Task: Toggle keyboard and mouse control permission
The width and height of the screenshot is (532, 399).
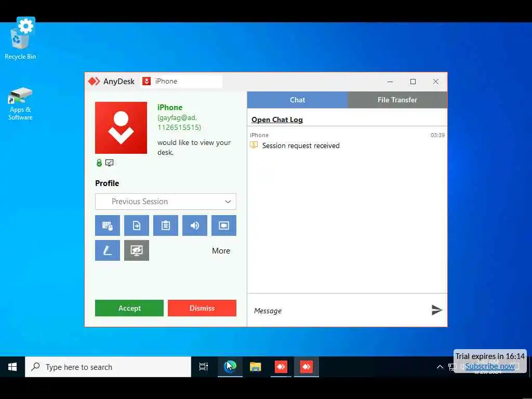Action: pyautogui.click(x=107, y=225)
